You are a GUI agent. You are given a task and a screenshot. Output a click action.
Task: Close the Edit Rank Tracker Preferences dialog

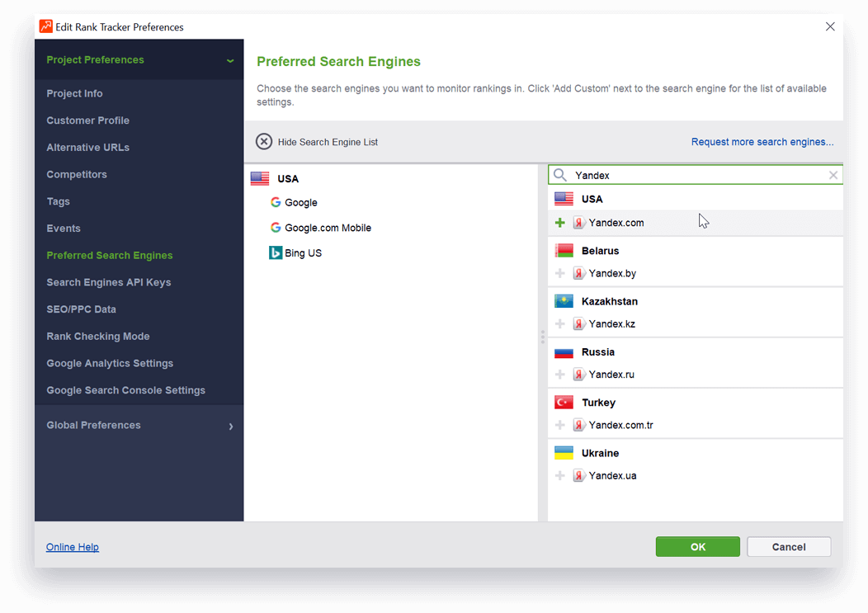point(830,26)
